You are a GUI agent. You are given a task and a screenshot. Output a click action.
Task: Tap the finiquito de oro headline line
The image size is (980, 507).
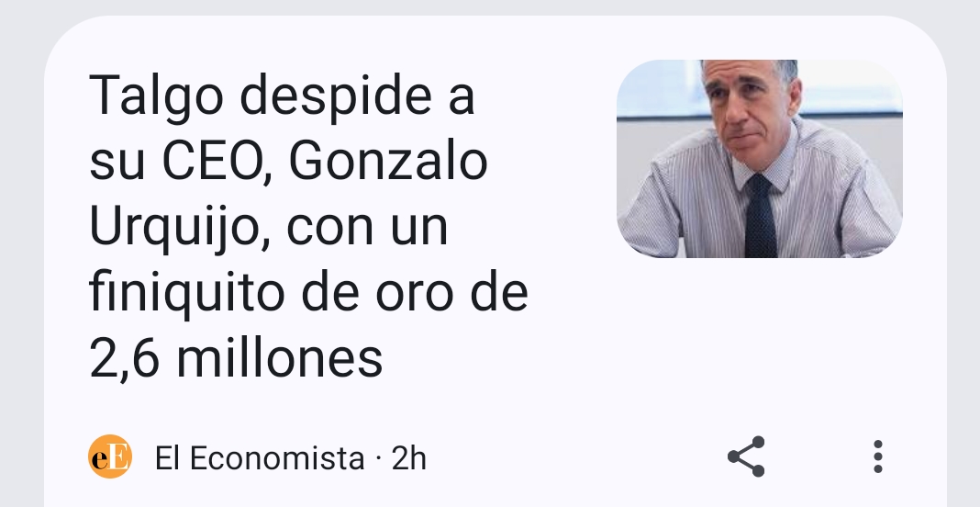tap(308, 292)
